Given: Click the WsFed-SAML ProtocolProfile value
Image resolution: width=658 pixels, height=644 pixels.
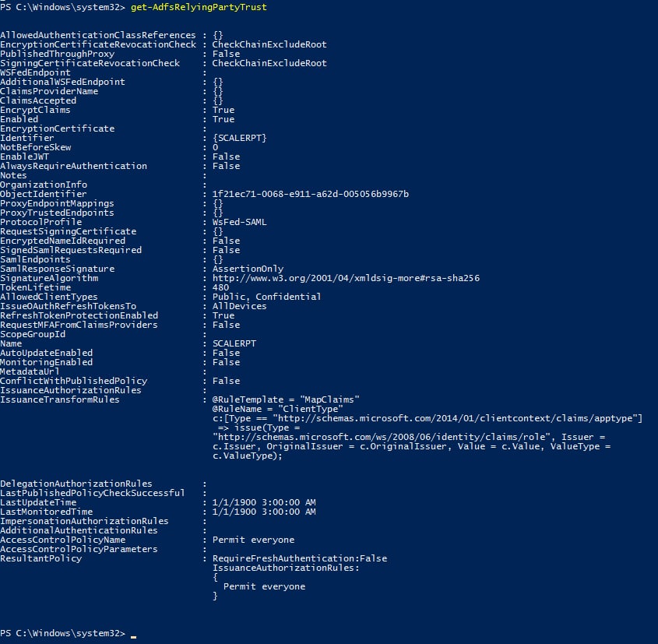Looking at the screenshot, I should 239,222.
